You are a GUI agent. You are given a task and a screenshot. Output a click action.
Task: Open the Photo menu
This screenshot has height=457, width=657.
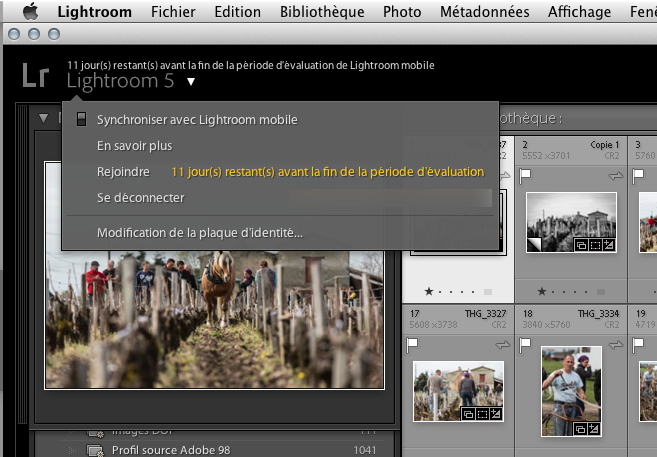click(402, 12)
